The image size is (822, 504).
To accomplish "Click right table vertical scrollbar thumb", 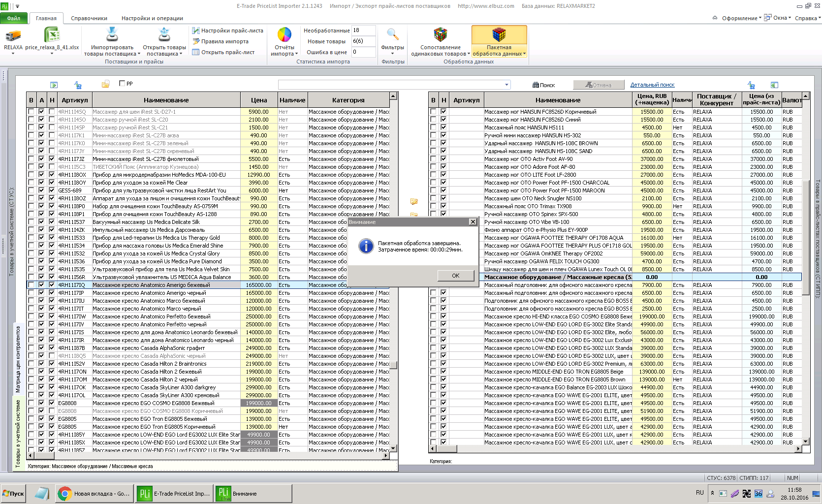I will pyautogui.click(x=805, y=238).
